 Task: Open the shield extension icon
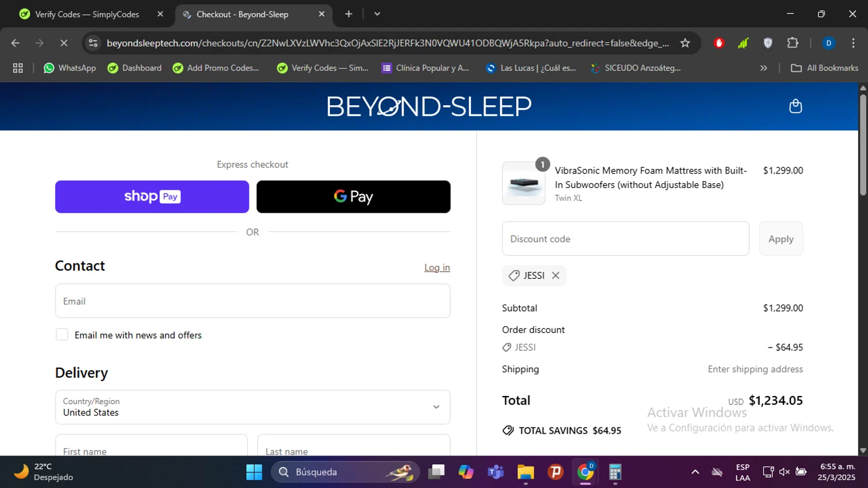click(x=768, y=43)
